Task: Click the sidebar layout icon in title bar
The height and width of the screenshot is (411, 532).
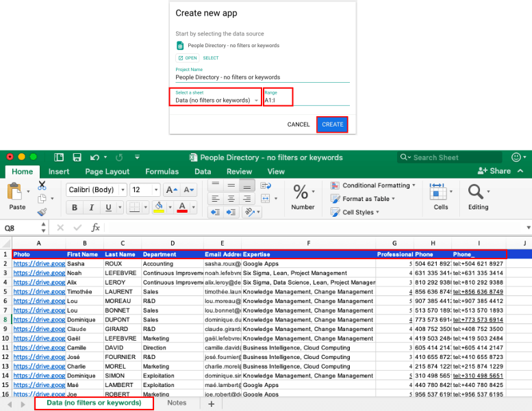Action: (59, 157)
